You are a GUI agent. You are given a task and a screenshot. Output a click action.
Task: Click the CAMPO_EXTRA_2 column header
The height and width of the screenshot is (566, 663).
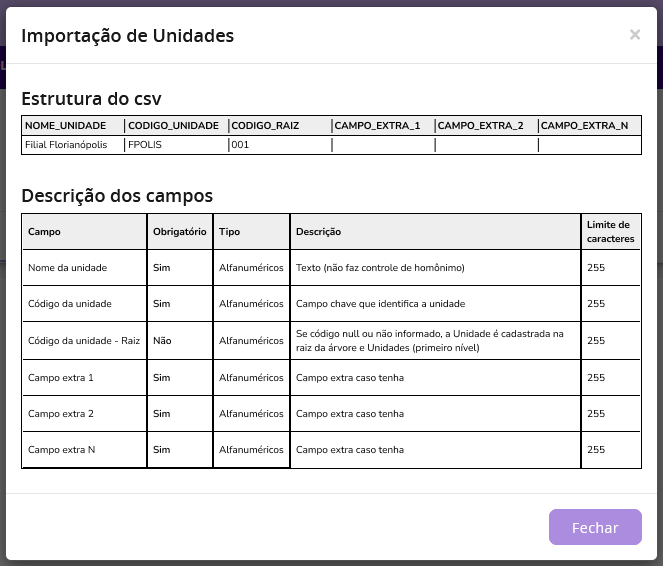tap(481, 126)
